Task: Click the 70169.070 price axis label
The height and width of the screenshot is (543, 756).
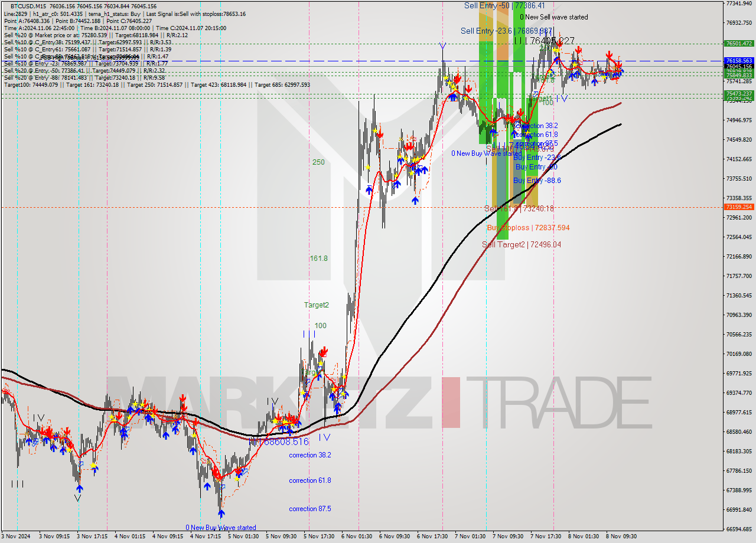Action: [739, 354]
